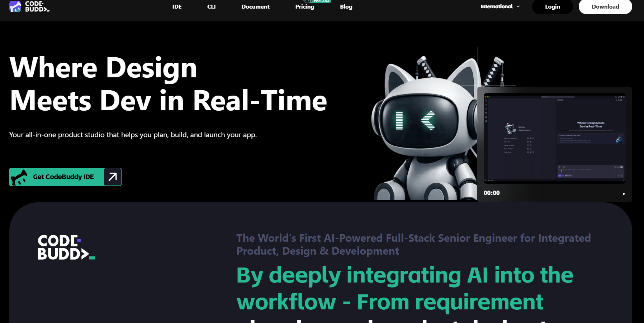Click the "Your all-in-one product studio" tagline
The image size is (644, 323).
[x=133, y=135]
